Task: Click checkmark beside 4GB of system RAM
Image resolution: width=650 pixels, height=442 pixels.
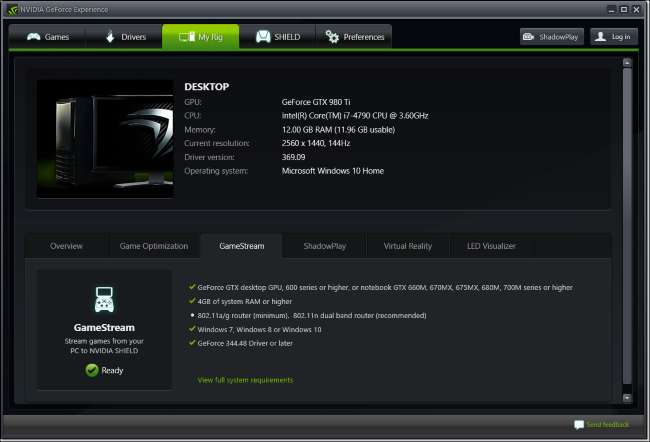Action: tap(192, 301)
